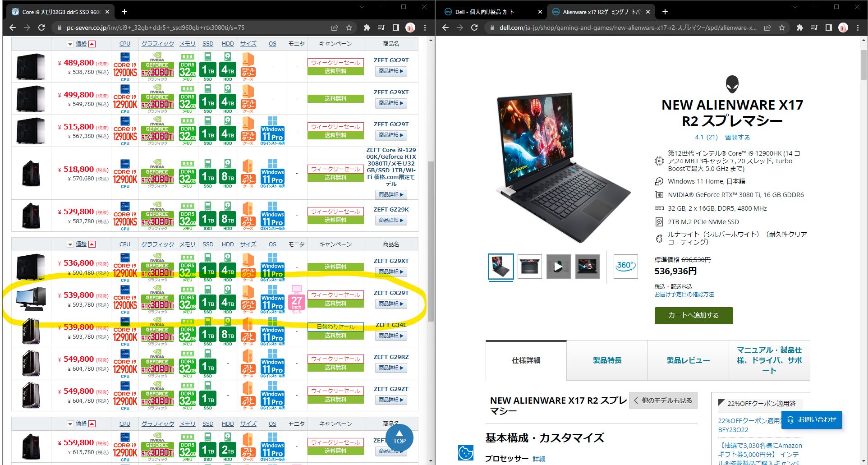Screen dimensions: 868x465
Task: Sort price ascending with red arrow, first header
Action: [92, 44]
